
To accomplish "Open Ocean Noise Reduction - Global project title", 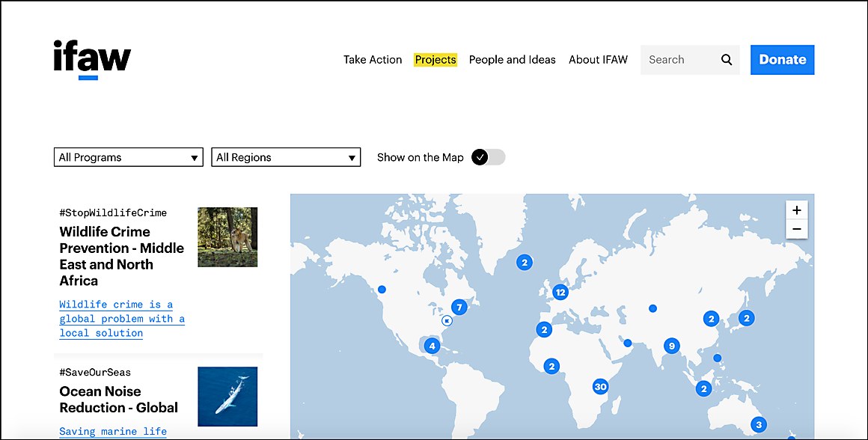I will click(x=118, y=400).
